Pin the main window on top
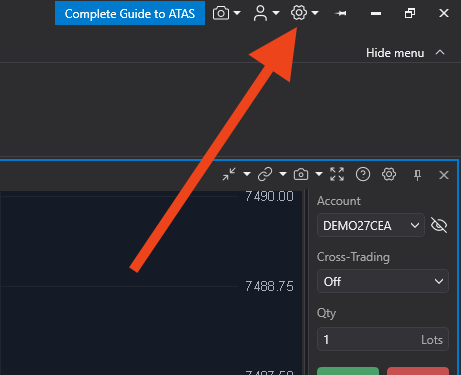This screenshot has height=375, width=461. [340, 13]
